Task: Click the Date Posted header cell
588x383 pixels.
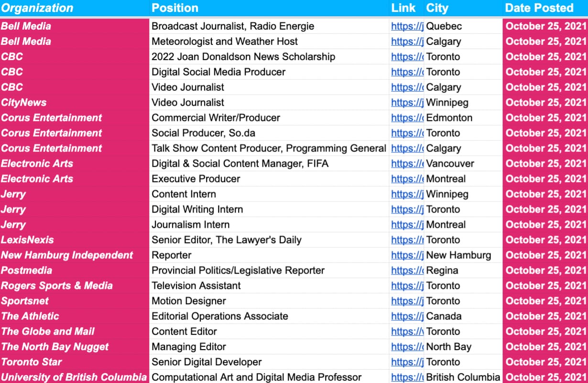Action: pos(539,8)
